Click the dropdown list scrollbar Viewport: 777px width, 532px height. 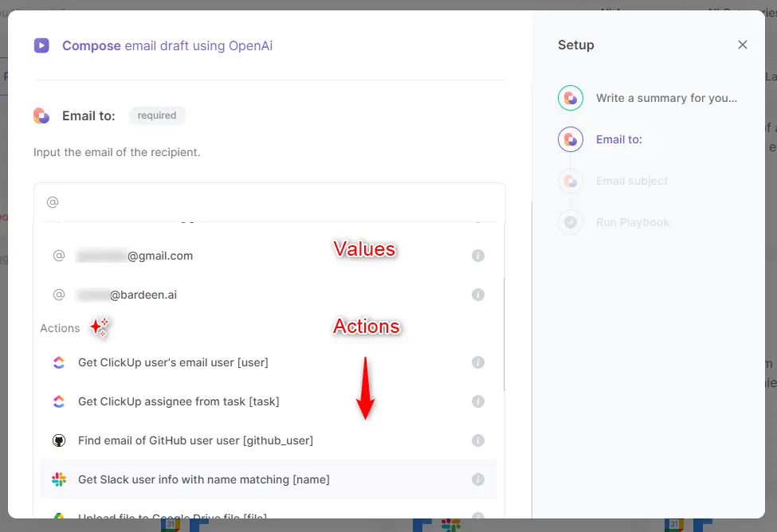coord(504,334)
